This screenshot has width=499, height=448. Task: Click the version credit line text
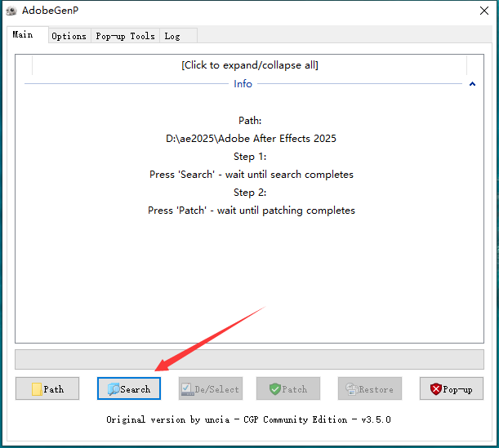click(248, 419)
